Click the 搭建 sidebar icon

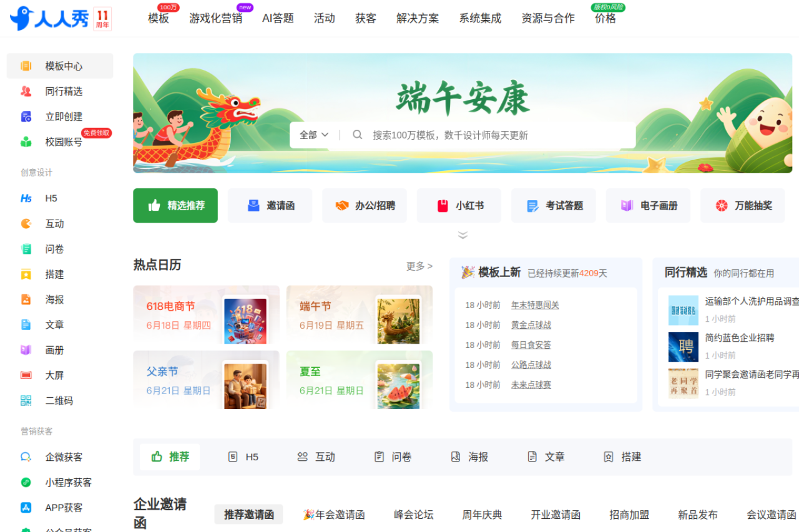coord(26,274)
